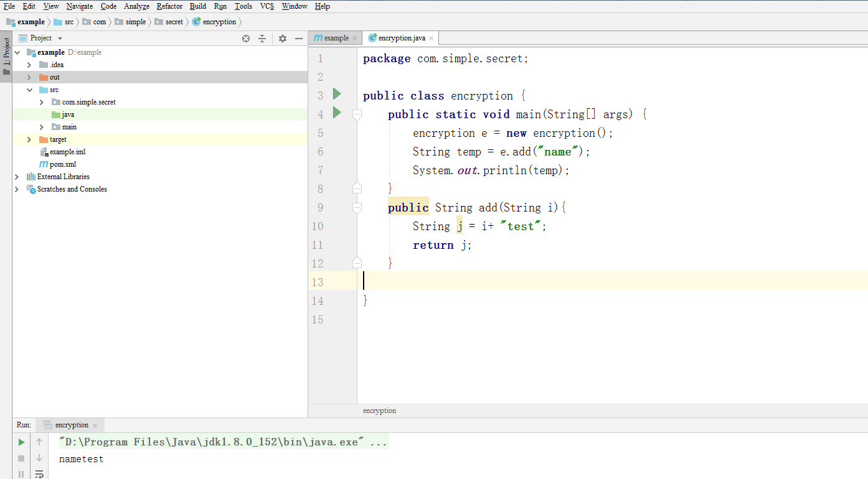
Task: Fold the add method at line 9
Action: tap(357, 208)
